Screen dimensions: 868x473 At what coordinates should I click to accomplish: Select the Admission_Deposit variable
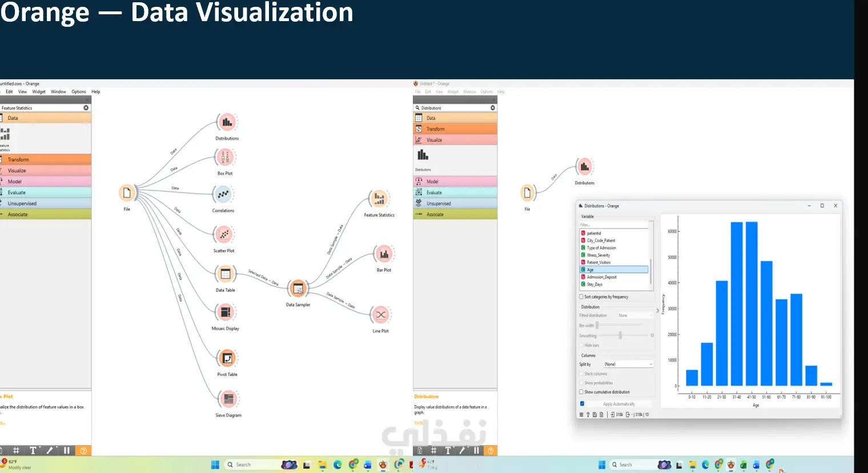point(614,277)
